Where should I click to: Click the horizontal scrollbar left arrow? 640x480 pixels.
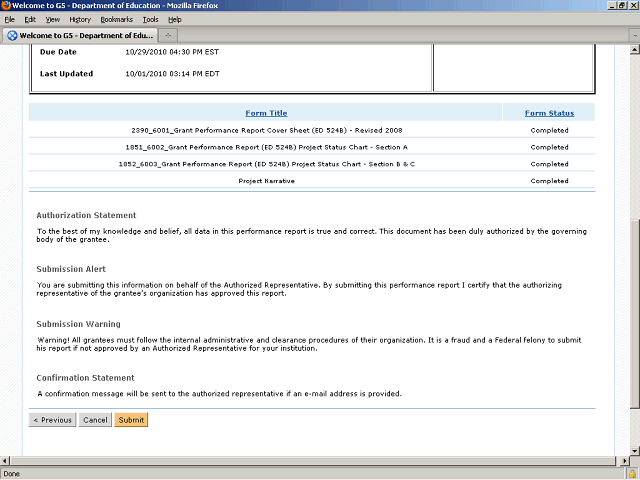(4, 461)
